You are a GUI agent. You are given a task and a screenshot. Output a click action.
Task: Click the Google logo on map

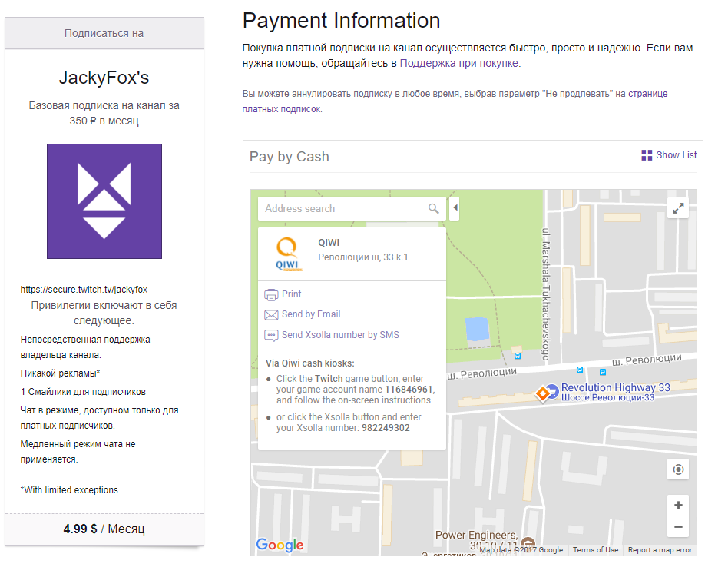pos(280,545)
